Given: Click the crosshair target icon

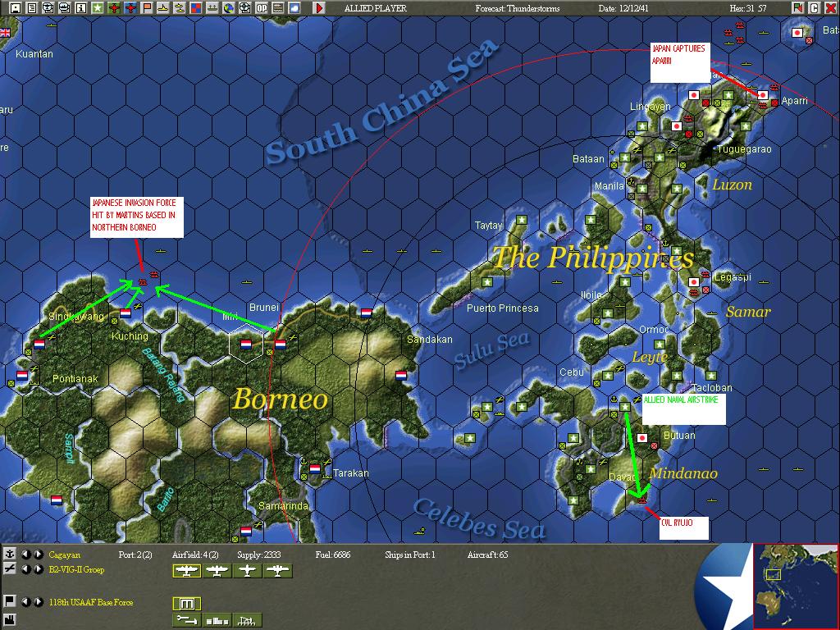Looking at the screenshot, I should pos(245,8).
